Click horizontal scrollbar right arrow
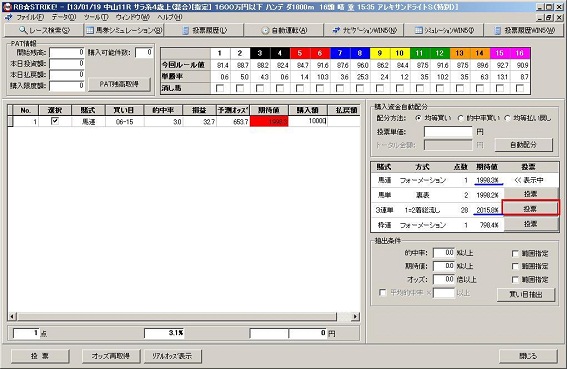The image size is (567, 369). [355, 317]
